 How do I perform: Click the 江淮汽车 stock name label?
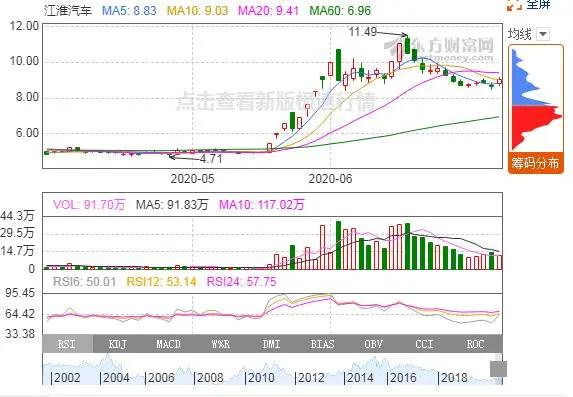coord(68,10)
